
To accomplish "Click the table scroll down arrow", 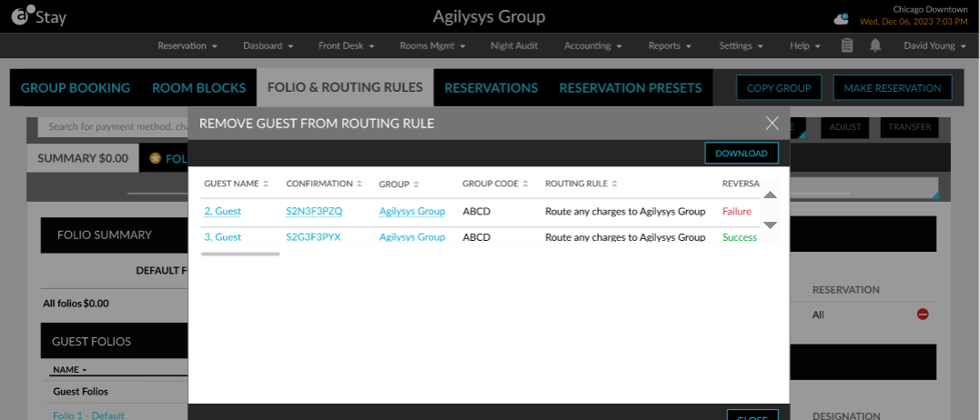I will (x=770, y=225).
